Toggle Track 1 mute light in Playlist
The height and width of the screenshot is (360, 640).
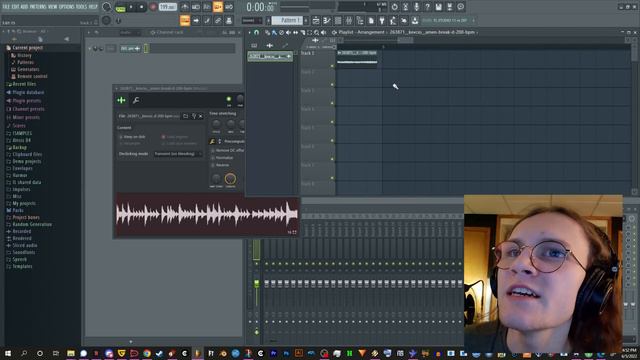pos(332,66)
